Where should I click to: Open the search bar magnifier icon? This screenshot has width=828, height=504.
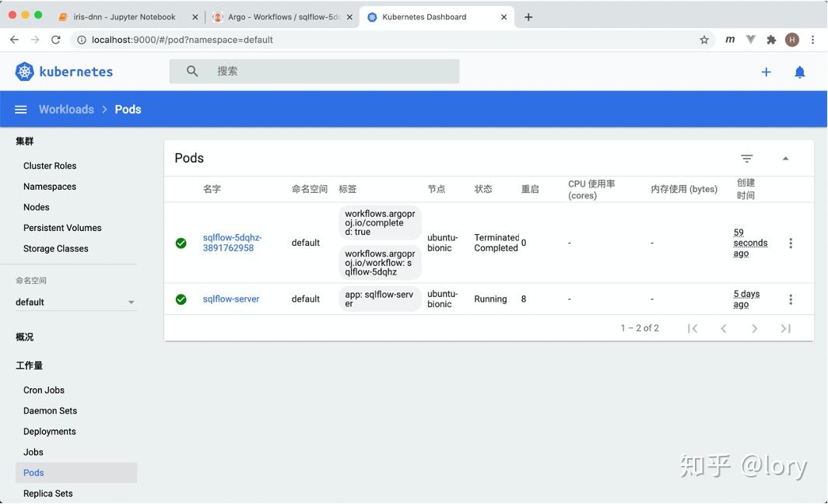click(x=190, y=72)
